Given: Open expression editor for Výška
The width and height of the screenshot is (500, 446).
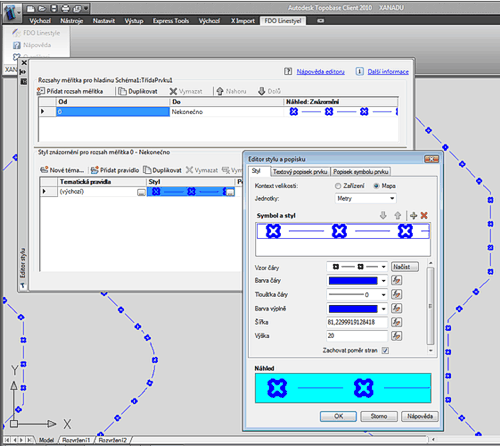Looking at the screenshot, I should tap(396, 336).
